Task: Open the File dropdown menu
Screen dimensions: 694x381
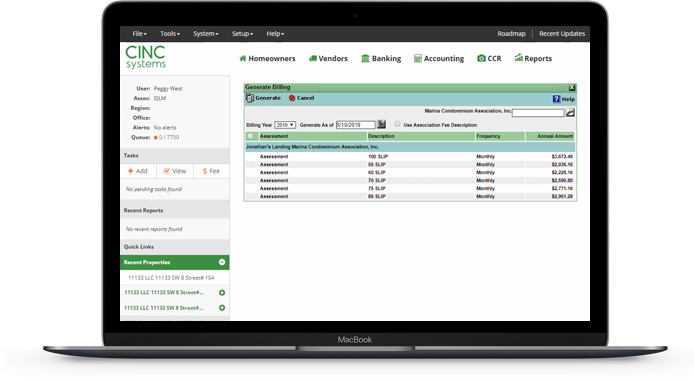Action: [139, 34]
